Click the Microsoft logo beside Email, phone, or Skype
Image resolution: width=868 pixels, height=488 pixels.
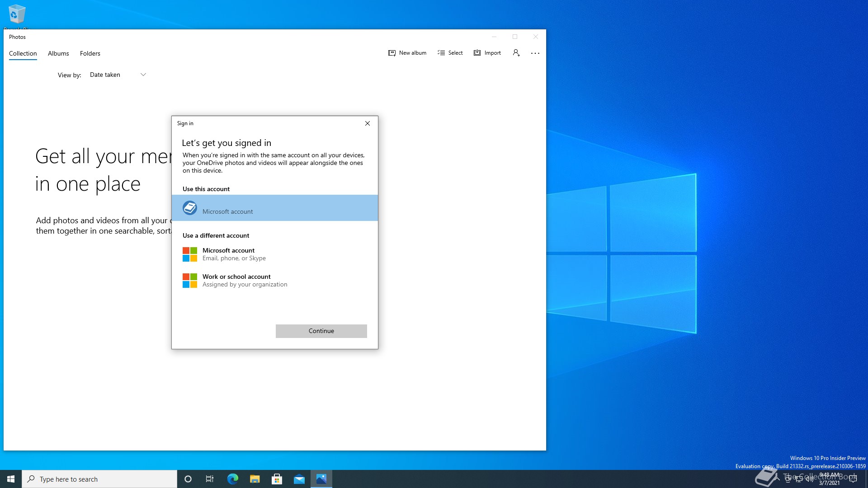tap(190, 254)
